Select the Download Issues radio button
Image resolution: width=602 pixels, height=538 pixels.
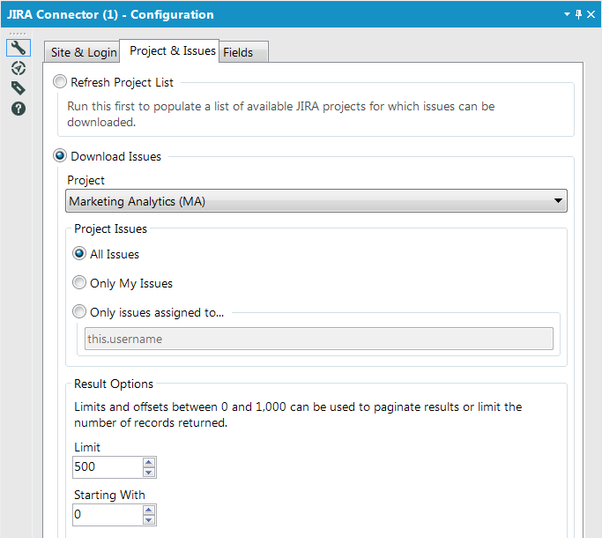(x=62, y=156)
